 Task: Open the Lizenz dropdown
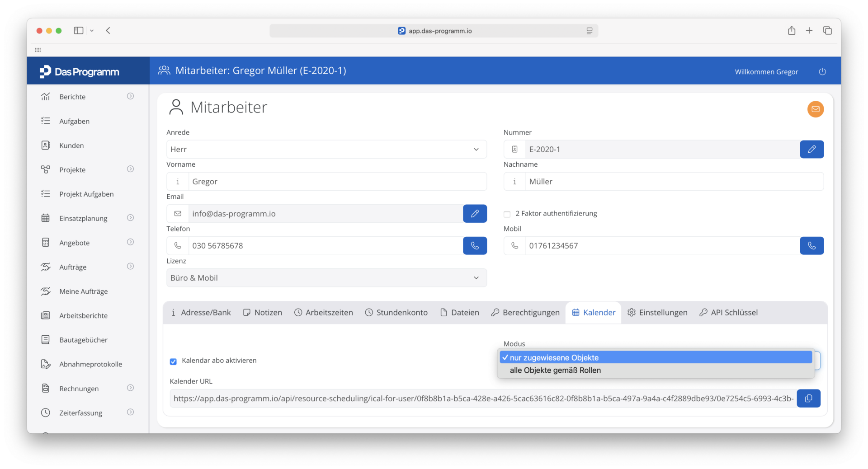pyautogui.click(x=326, y=278)
